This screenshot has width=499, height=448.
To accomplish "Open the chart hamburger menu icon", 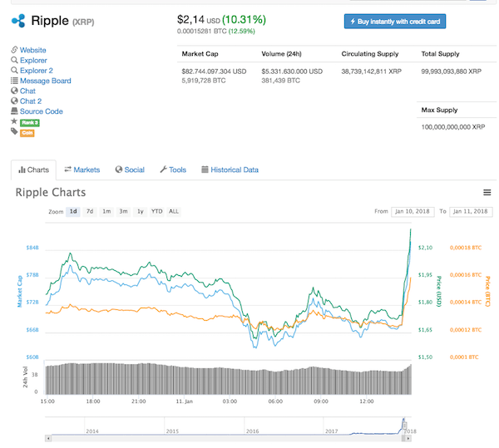I will (487, 192).
